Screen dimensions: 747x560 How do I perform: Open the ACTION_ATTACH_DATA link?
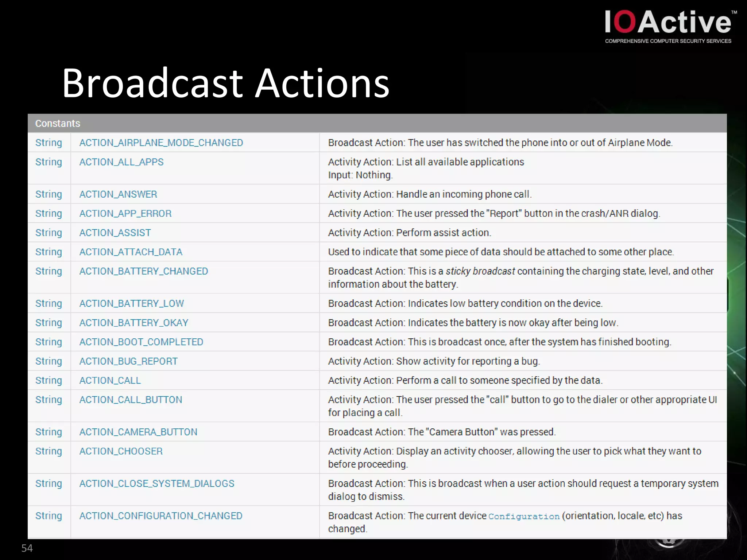coord(131,252)
